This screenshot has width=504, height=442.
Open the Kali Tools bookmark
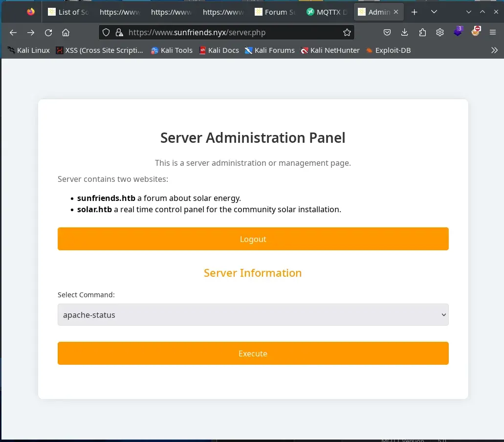(172, 50)
